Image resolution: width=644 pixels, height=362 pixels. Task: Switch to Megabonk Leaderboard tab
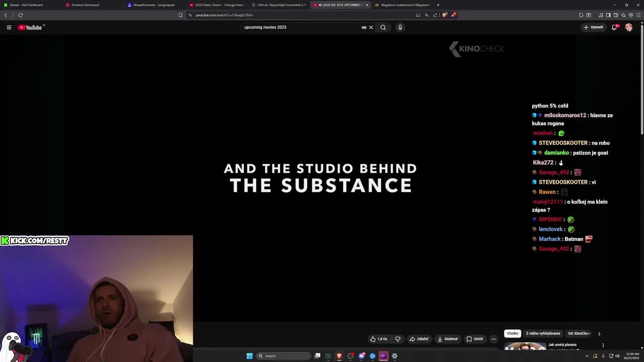coord(403,5)
